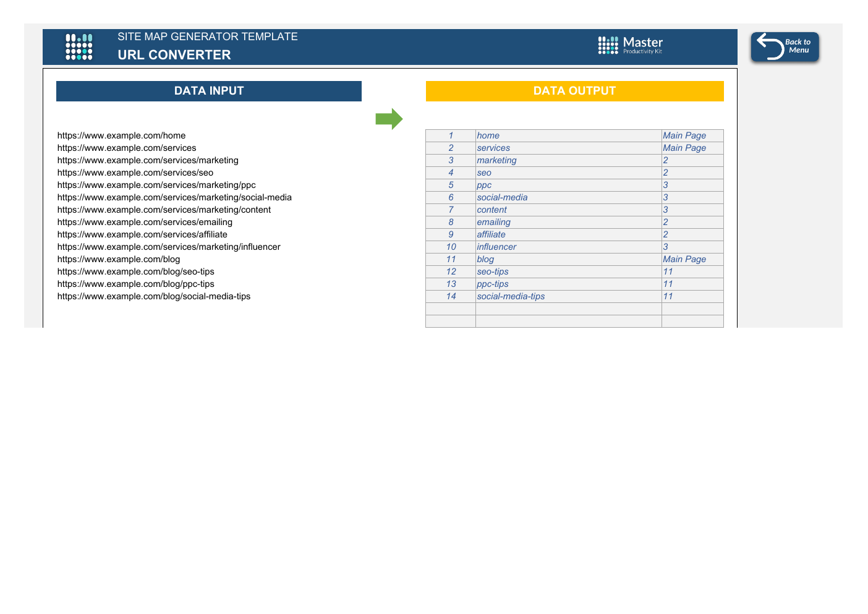Select input URL ending in services/emailing

tap(145, 222)
